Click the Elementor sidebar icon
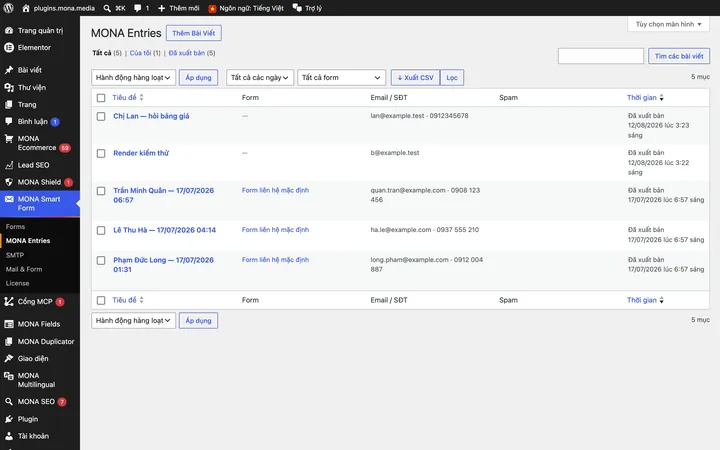This screenshot has width=720, height=450. point(9,47)
